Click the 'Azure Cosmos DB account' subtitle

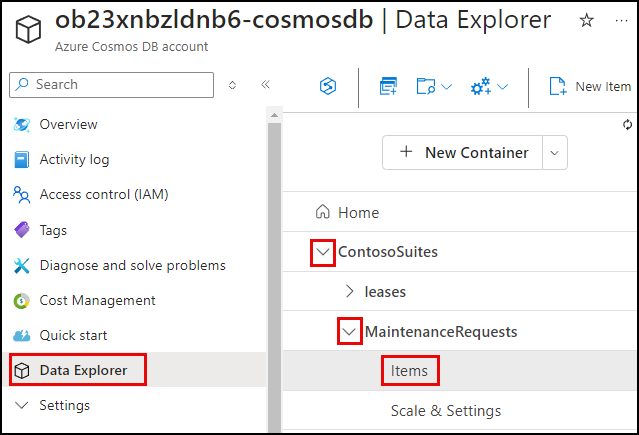[x=132, y=46]
